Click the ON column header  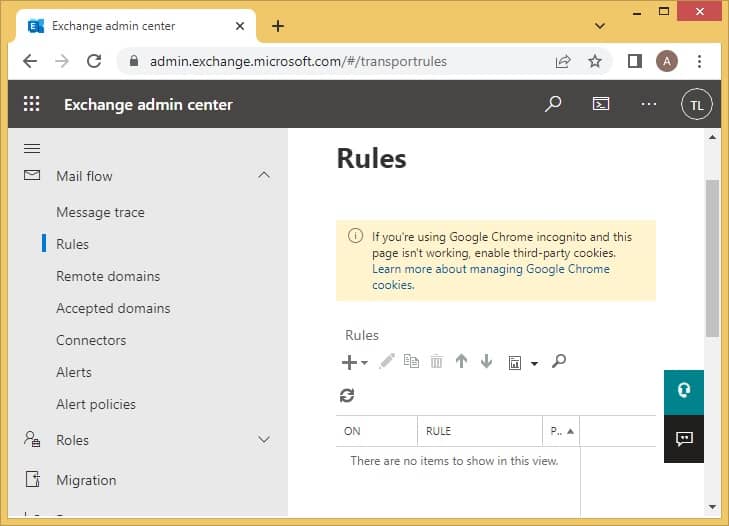coord(376,431)
